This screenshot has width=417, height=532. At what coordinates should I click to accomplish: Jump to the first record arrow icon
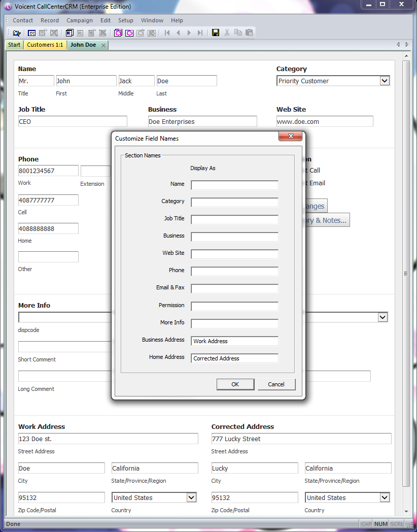tap(167, 33)
